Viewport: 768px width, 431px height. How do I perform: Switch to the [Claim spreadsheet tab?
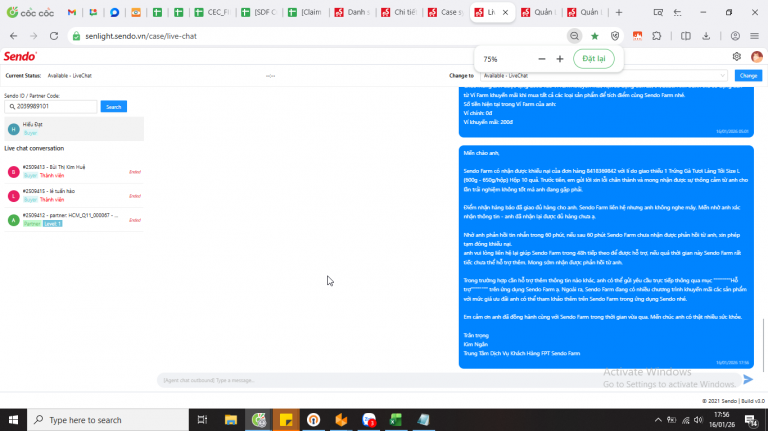[x=306, y=12]
